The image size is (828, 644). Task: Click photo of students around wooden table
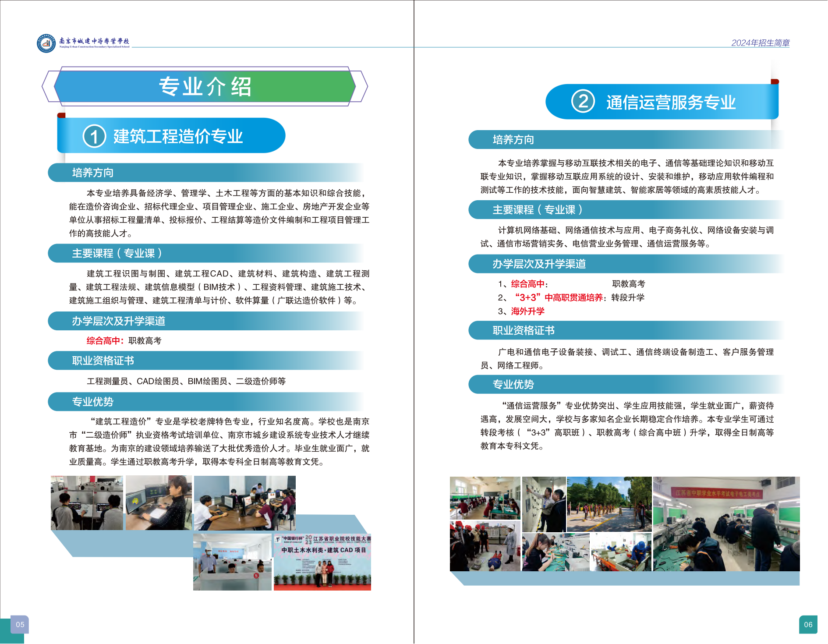click(245, 503)
